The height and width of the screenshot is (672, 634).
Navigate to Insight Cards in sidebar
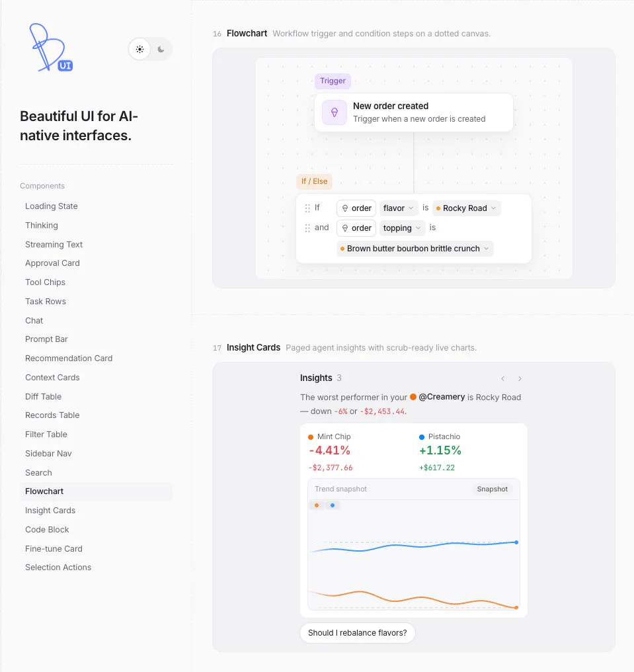pyautogui.click(x=50, y=511)
